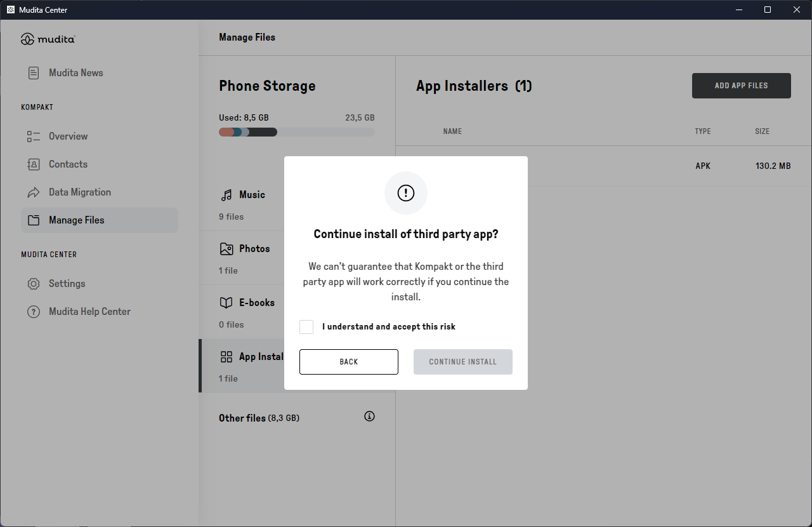Click the Mudita logo in the sidebar
812x527 pixels.
coord(48,39)
